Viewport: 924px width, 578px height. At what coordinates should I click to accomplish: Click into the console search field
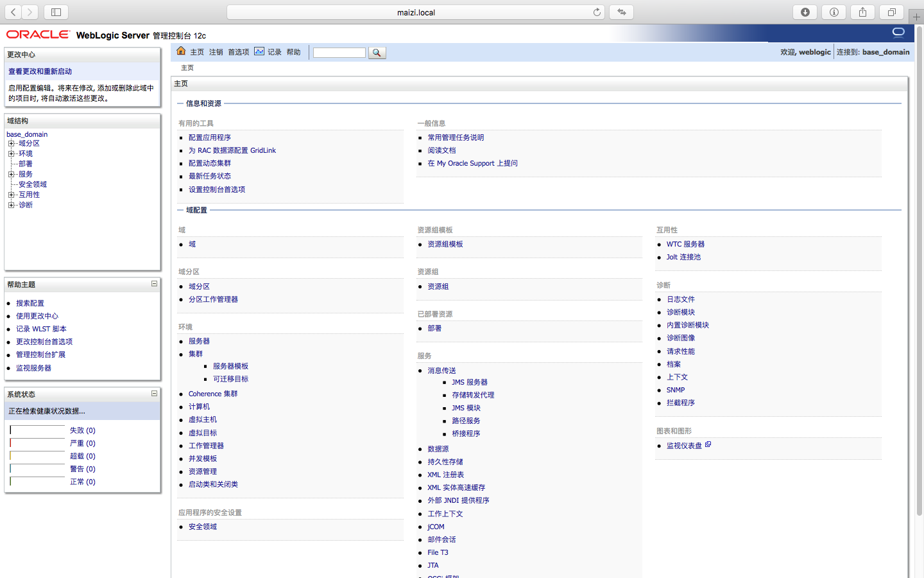tap(339, 53)
